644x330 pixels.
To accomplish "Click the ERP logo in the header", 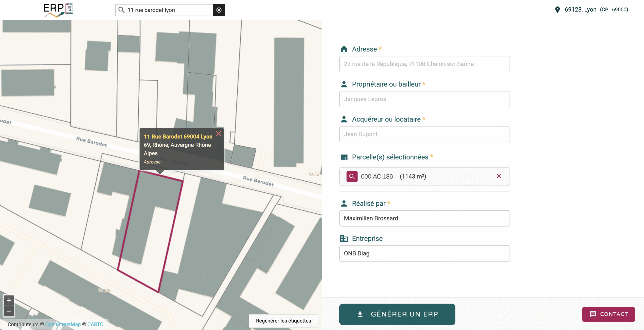I will click(58, 10).
